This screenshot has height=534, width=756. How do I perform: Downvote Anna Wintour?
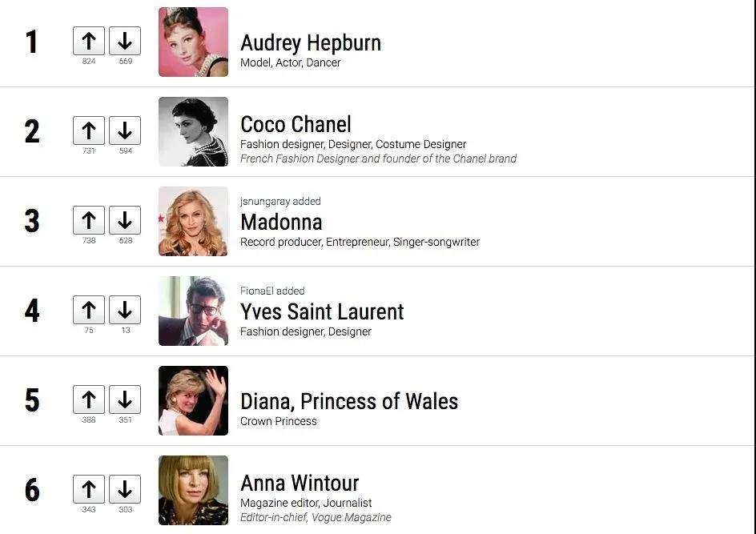pyautogui.click(x=125, y=489)
